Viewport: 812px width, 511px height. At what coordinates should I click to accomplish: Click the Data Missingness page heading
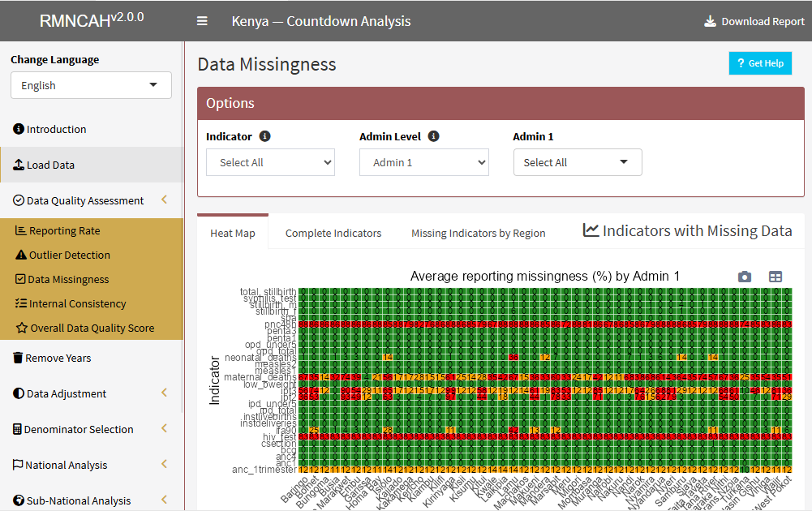[267, 64]
